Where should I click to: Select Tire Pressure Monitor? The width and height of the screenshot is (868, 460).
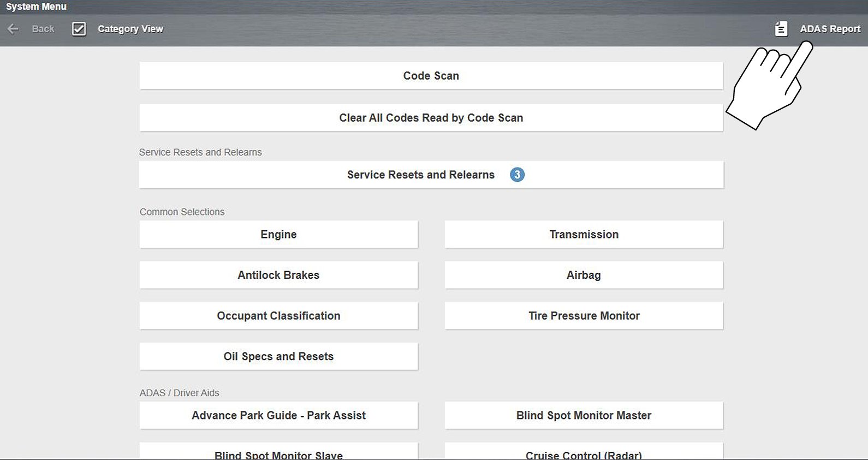(x=584, y=316)
